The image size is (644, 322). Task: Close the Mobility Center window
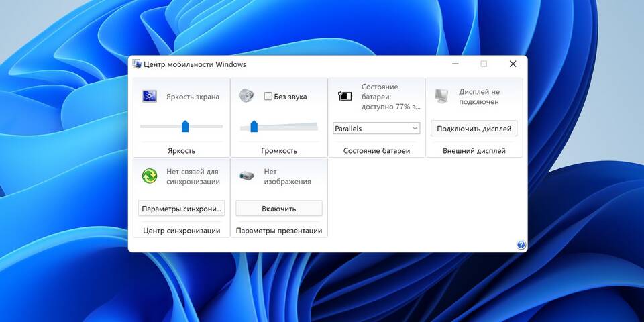(513, 64)
